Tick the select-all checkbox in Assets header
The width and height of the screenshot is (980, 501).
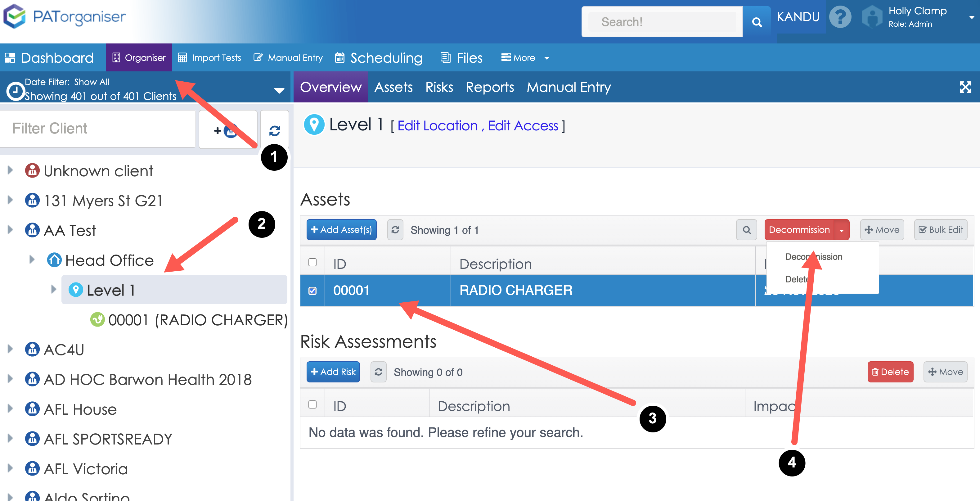[312, 263]
